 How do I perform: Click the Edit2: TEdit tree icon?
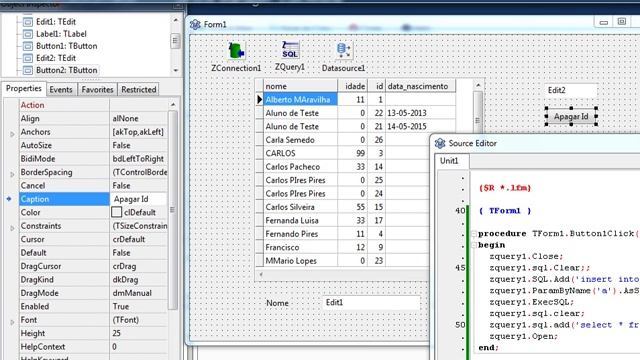click(x=28, y=58)
